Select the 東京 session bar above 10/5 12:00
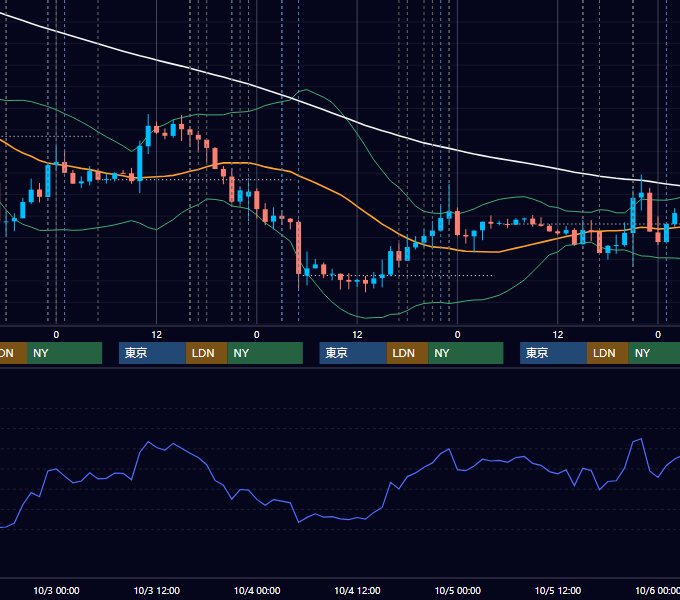 [553, 353]
